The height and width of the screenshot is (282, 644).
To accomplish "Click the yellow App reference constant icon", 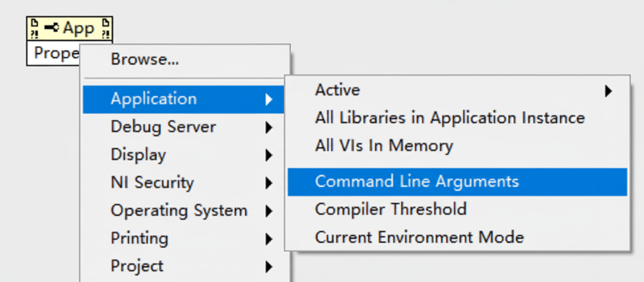I will [x=69, y=27].
